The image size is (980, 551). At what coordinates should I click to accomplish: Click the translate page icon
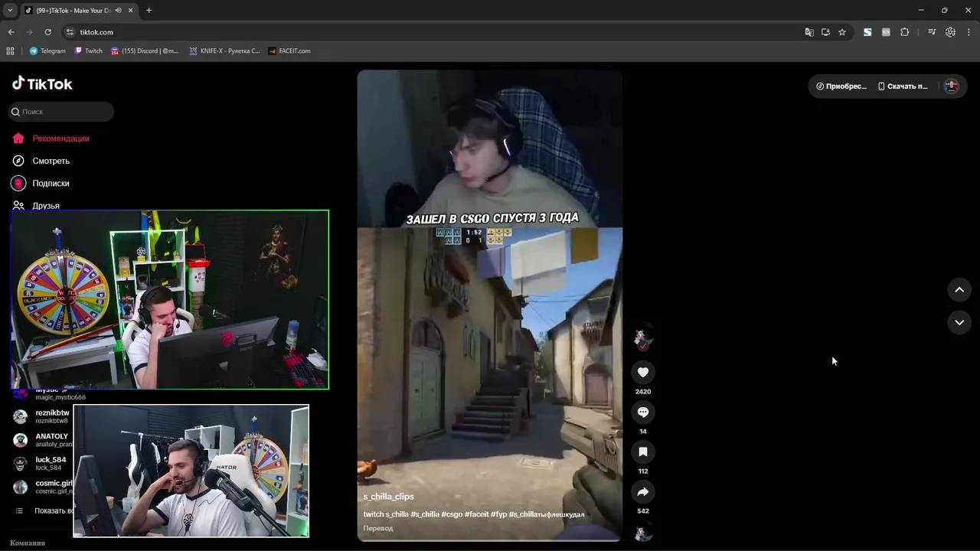pos(809,32)
